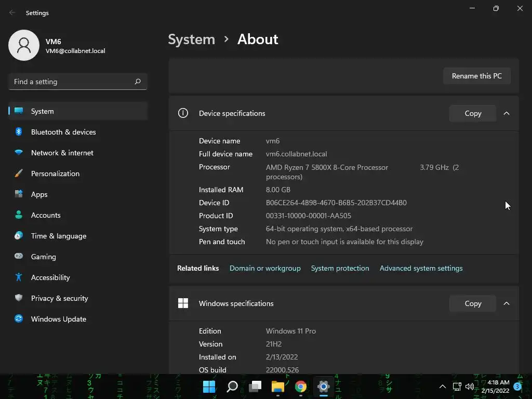
Task: Select Personalization in the sidebar
Action: (78, 174)
